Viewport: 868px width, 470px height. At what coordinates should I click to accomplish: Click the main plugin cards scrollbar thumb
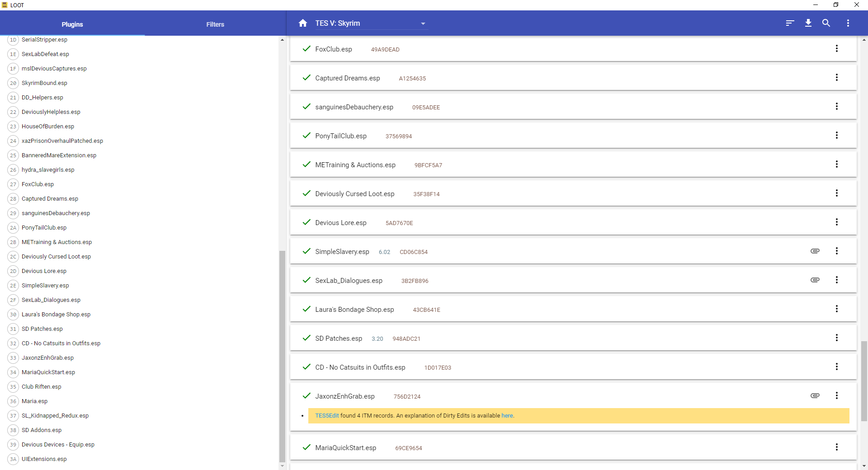coord(864,381)
